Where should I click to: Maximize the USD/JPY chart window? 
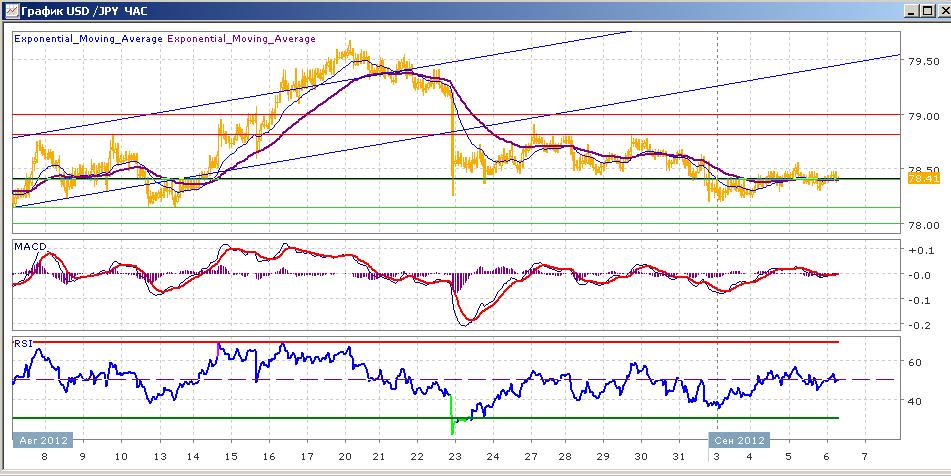click(926, 10)
